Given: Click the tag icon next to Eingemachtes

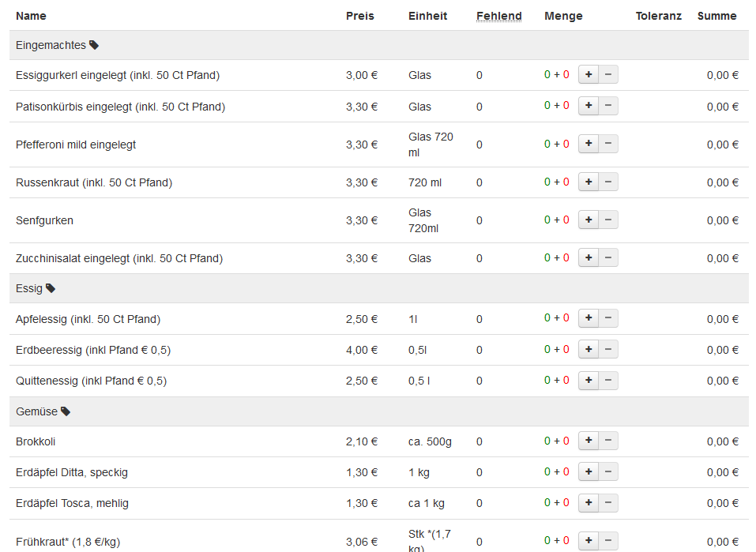Looking at the screenshot, I should point(94,46).
